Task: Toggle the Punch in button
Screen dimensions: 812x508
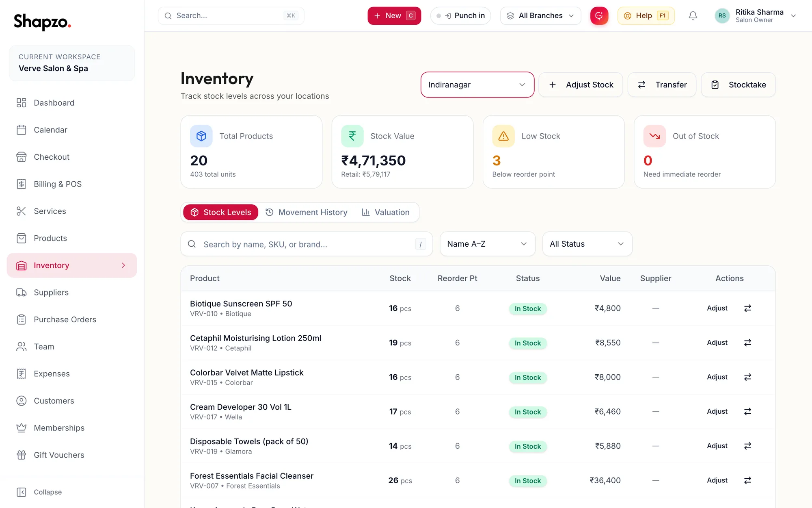Action: click(460, 16)
